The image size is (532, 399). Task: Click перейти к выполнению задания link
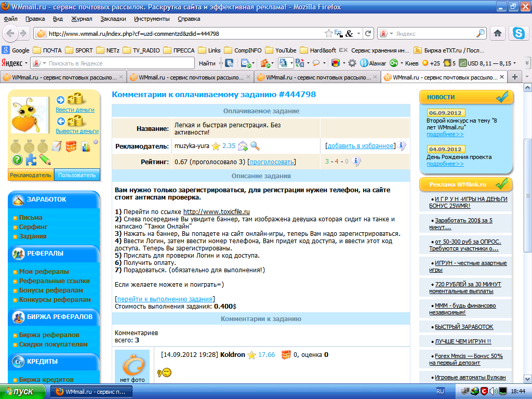pyautogui.click(x=165, y=299)
